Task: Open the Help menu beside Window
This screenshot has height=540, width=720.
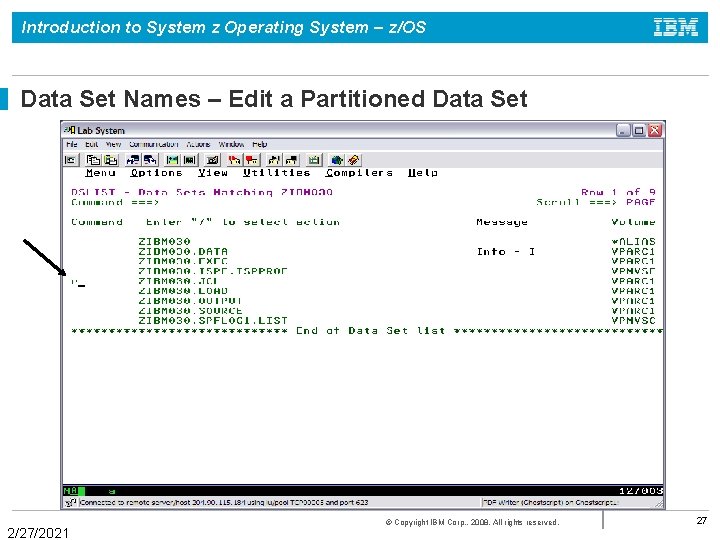Action: click(x=259, y=144)
